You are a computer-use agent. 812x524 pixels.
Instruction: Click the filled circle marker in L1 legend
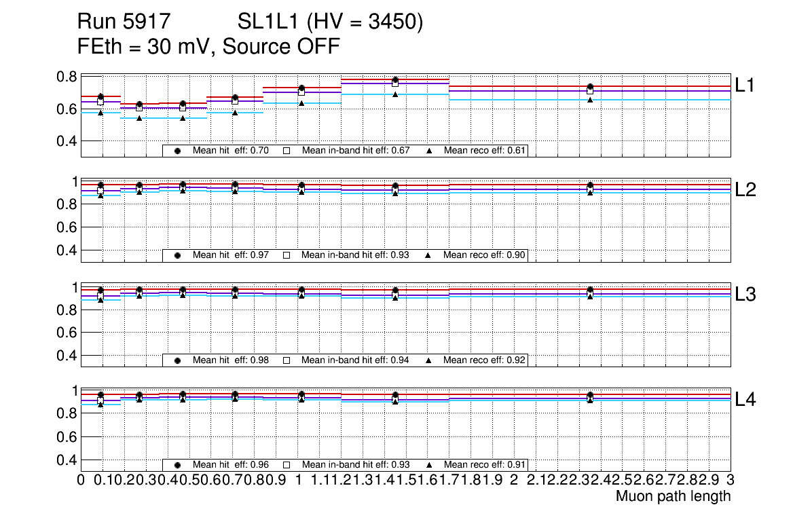click(177, 151)
